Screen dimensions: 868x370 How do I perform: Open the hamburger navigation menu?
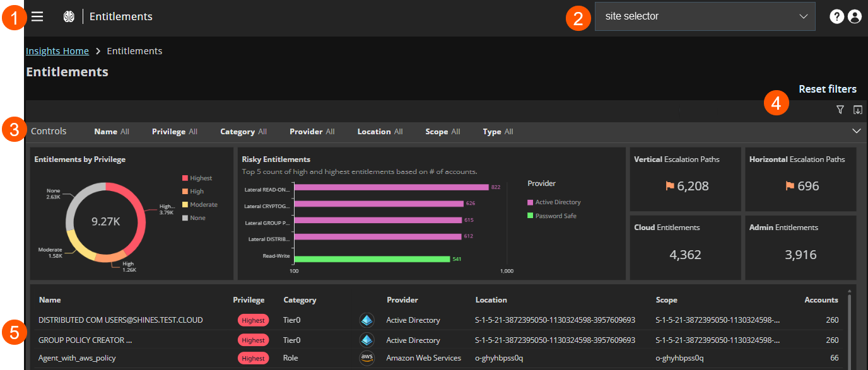click(x=37, y=17)
